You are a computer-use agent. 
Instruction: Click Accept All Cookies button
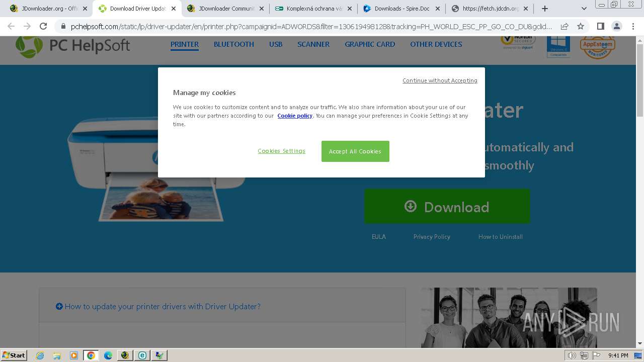click(x=355, y=151)
